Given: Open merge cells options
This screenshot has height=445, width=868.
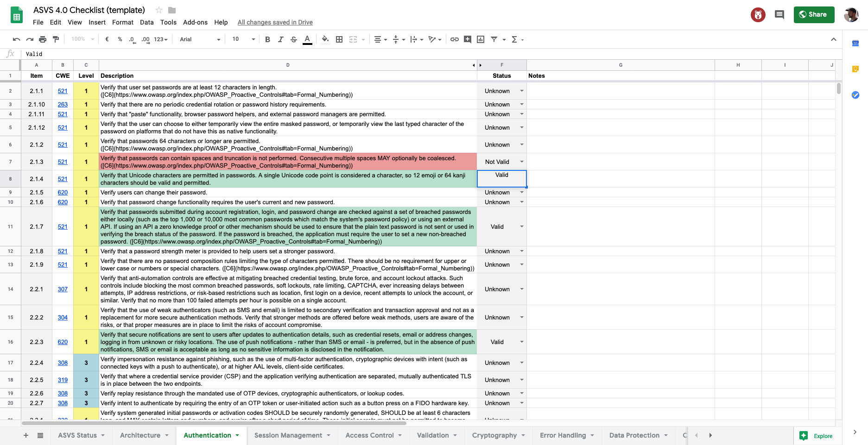Looking at the screenshot, I should [x=357, y=39].
